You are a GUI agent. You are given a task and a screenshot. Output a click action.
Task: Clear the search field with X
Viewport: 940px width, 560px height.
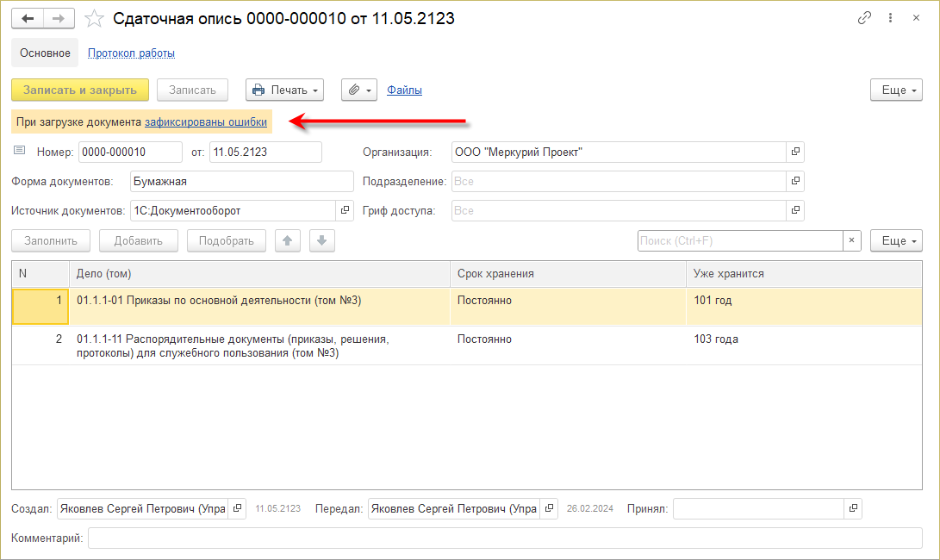852,240
